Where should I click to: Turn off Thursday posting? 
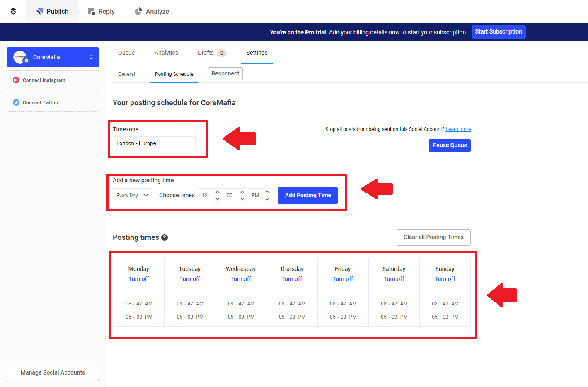click(x=292, y=279)
